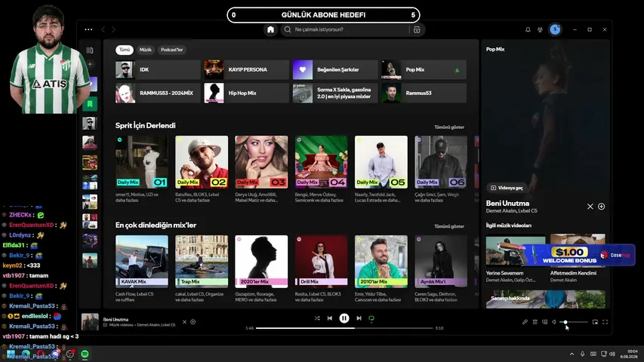Show all in Sprit İçin Derlendi
This screenshot has height=362, width=644.
click(449, 127)
